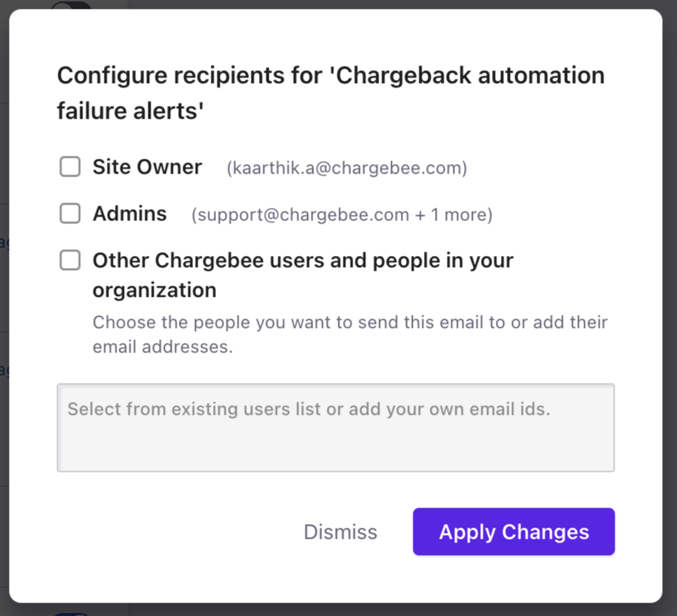Click the '+ 1 more' admins text
This screenshot has height=616, width=677.
(x=454, y=215)
